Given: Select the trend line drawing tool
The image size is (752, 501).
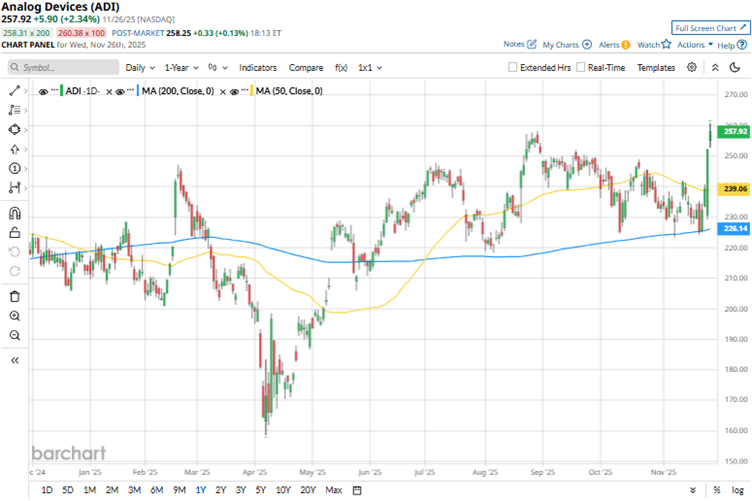Looking at the screenshot, I should (x=14, y=90).
